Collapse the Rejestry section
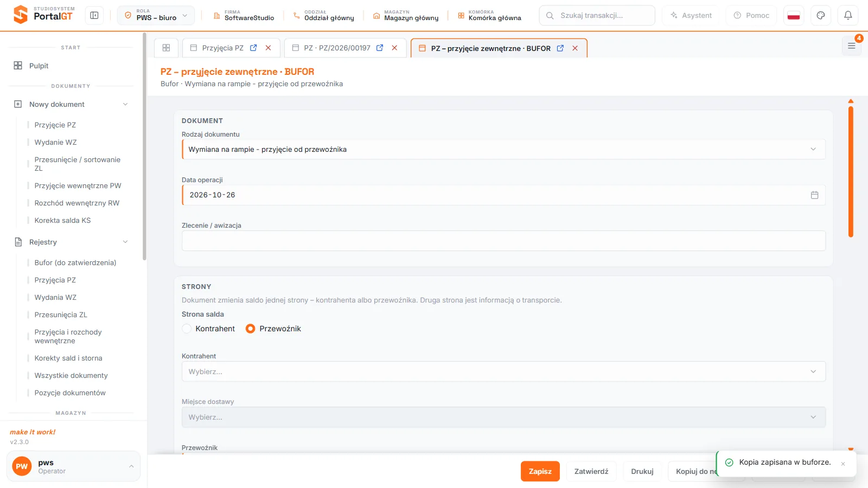The height and width of the screenshot is (488, 868). [x=72, y=242]
